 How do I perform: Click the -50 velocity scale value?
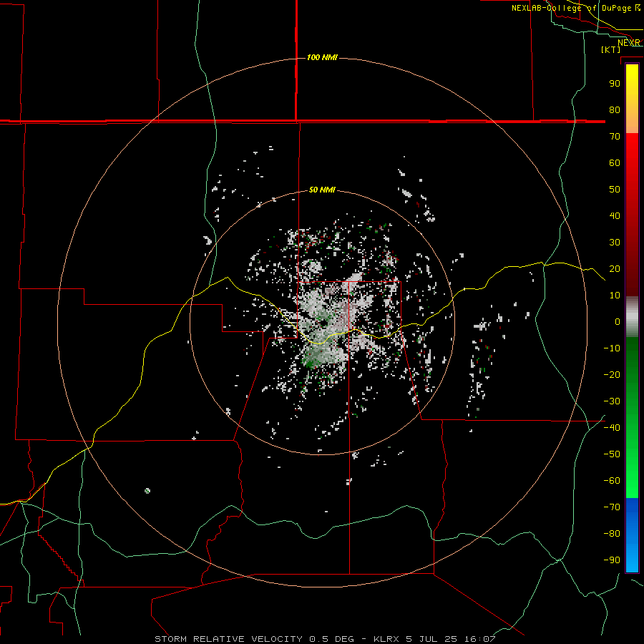pos(612,454)
